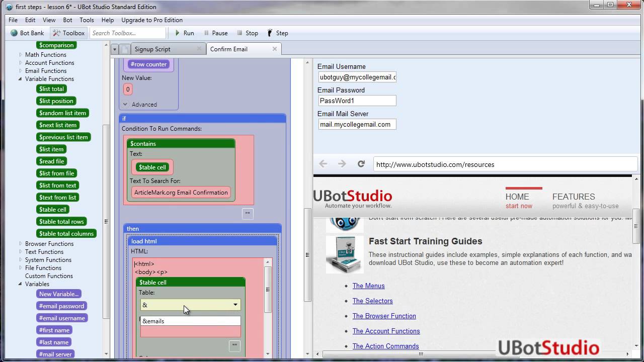Open the View menu
644x362 pixels.
click(x=49, y=20)
